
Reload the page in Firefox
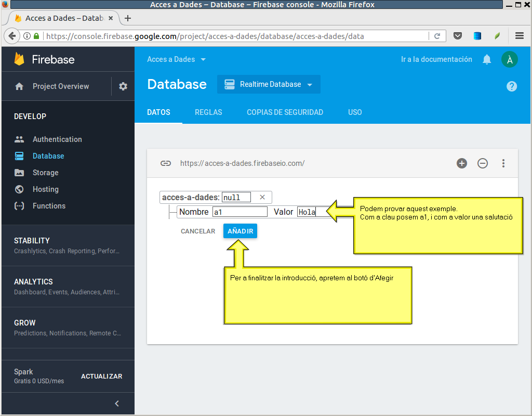(x=437, y=36)
